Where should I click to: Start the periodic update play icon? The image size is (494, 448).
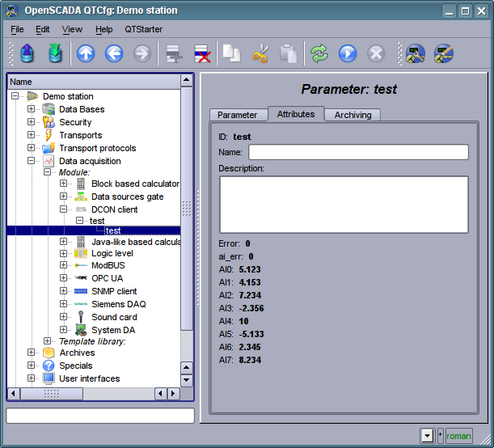point(348,54)
